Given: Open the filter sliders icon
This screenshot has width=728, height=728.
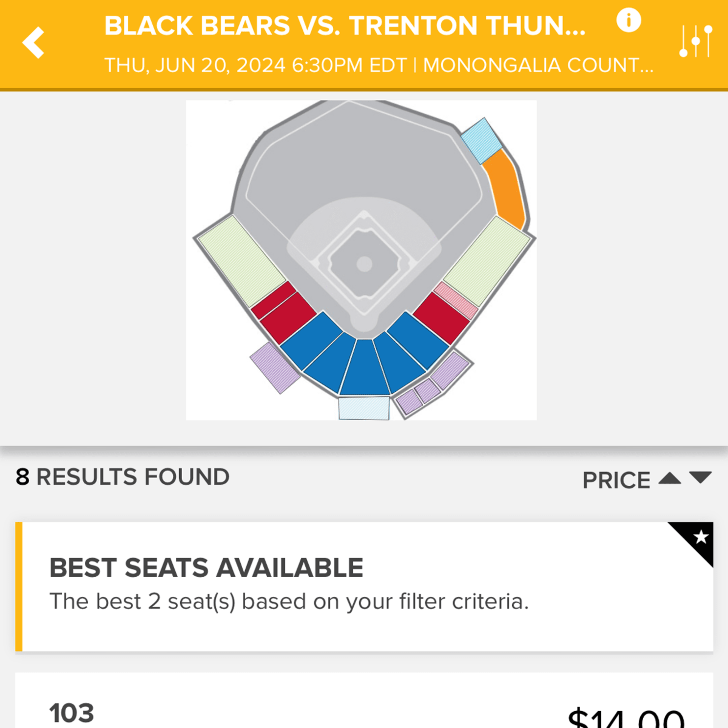Looking at the screenshot, I should (696, 41).
